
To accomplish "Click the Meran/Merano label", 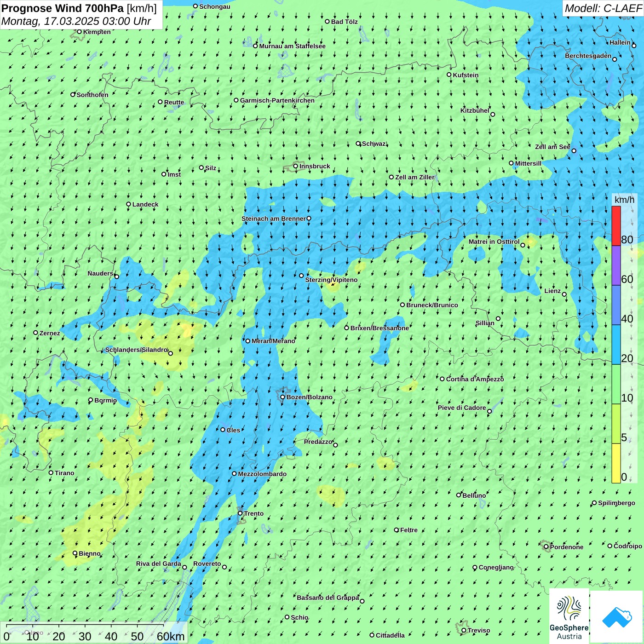I will coord(273,341).
